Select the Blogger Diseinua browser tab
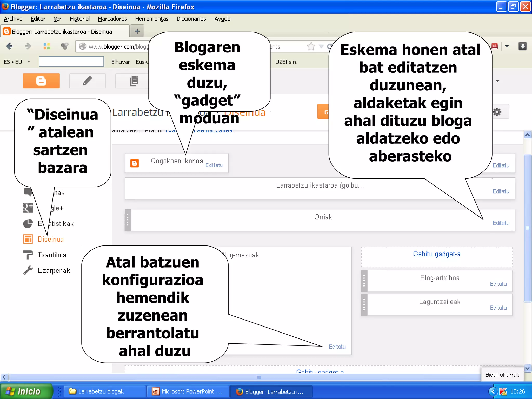Viewport: 532px width, 399px height. 65,31
